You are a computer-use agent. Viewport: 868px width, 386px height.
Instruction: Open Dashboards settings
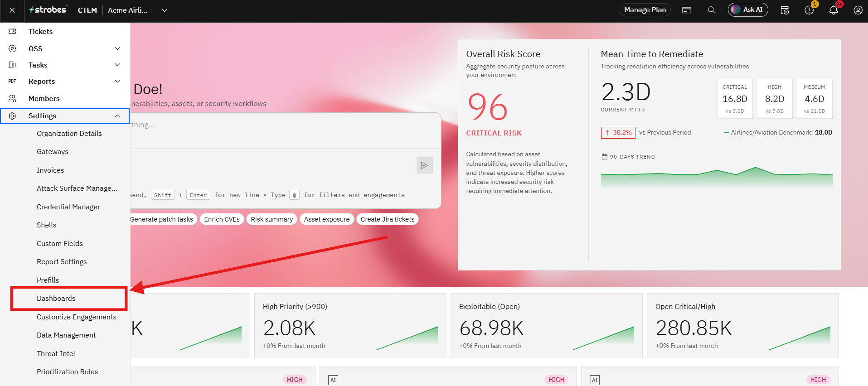[56, 299]
